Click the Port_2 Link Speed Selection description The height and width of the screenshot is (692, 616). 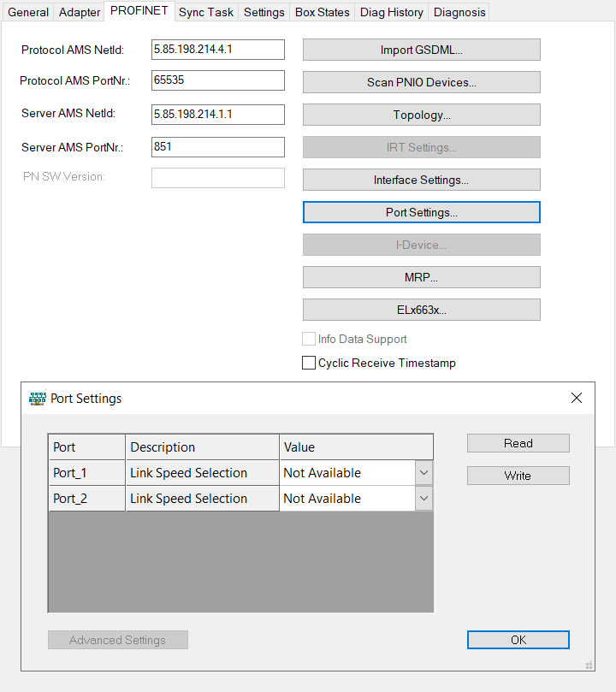(203, 499)
